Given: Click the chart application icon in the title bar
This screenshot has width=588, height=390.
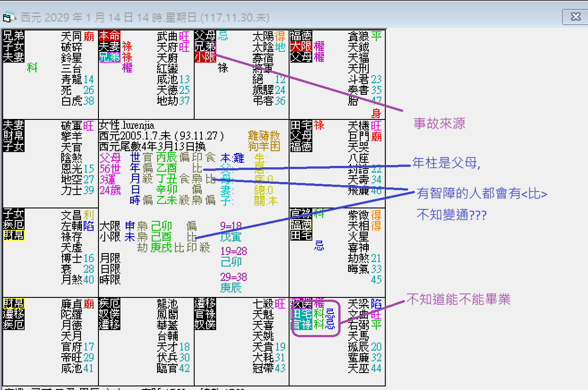Looking at the screenshot, I should [x=8, y=17].
